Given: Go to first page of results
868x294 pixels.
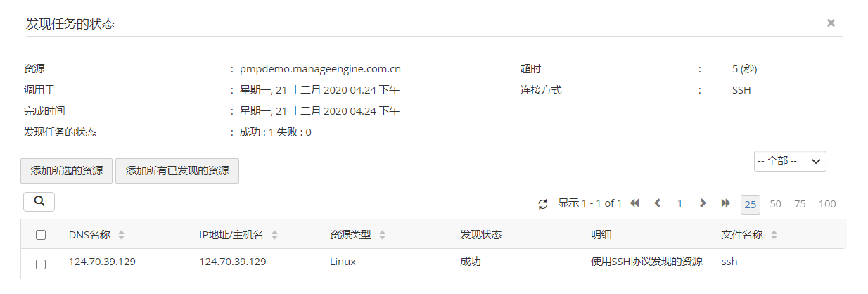Looking at the screenshot, I should pyautogui.click(x=634, y=203).
